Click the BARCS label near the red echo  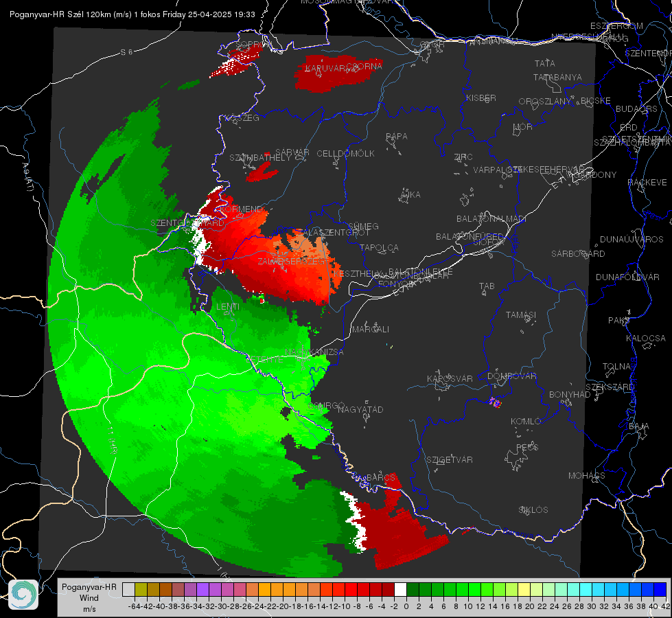click(x=381, y=478)
